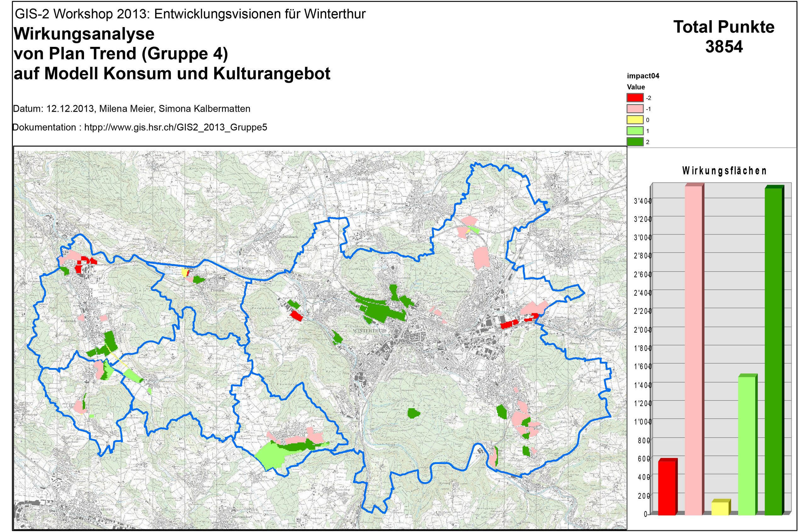Click the dark green 2 legend swatch
Screen dimensions: 806x532
coord(635,142)
